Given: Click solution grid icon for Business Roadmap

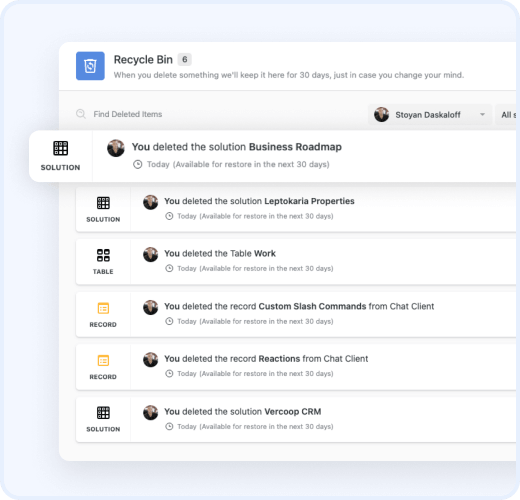Looking at the screenshot, I should [x=60, y=148].
